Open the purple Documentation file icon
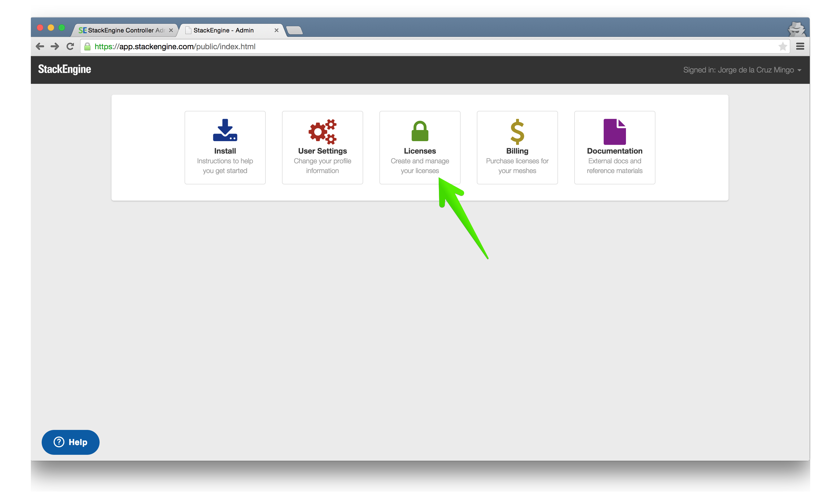Screen dimensions: 840x504 pos(614,132)
